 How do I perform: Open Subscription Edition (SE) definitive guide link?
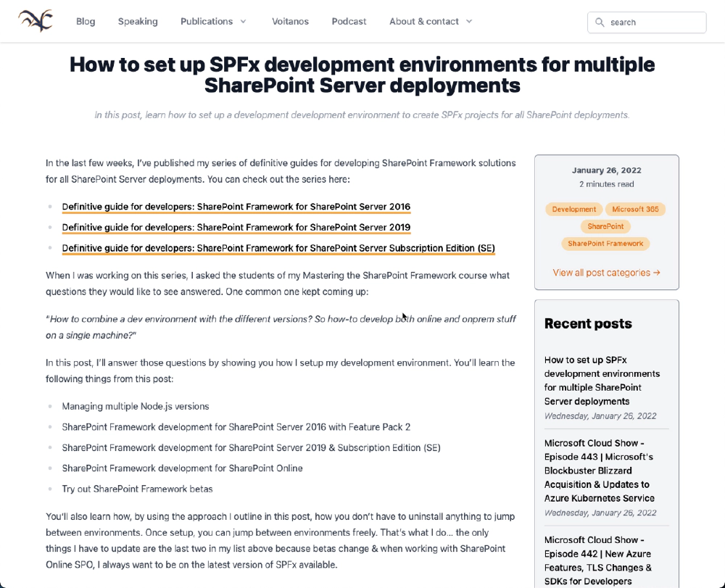pos(278,248)
